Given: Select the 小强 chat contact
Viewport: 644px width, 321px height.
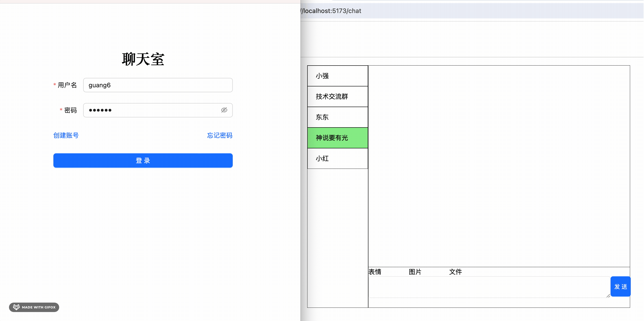Looking at the screenshot, I should [337, 76].
